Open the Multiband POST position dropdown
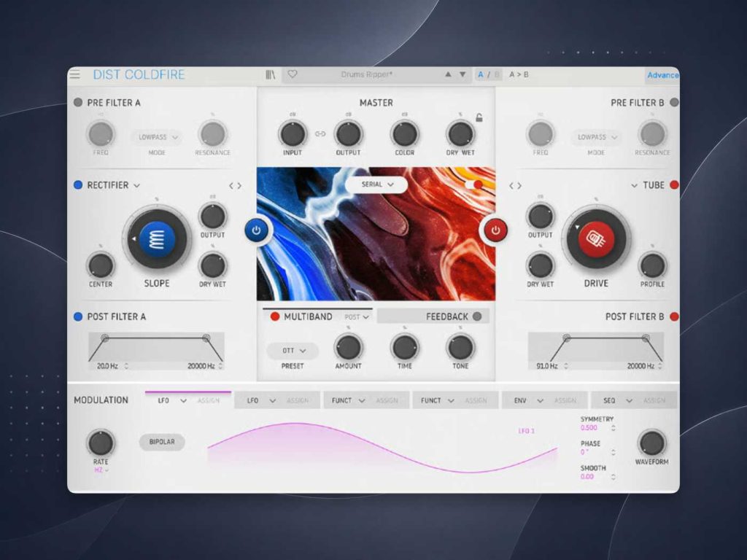This screenshot has width=747, height=560. tap(357, 317)
